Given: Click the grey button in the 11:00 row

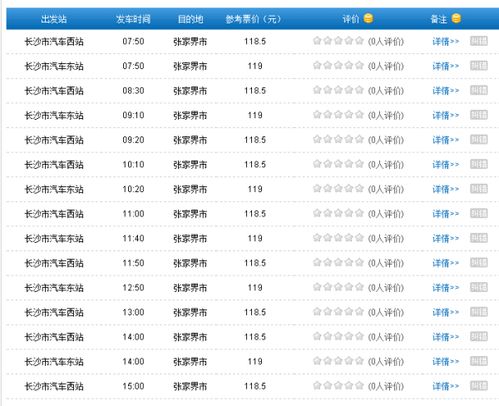Looking at the screenshot, I should (x=479, y=213).
